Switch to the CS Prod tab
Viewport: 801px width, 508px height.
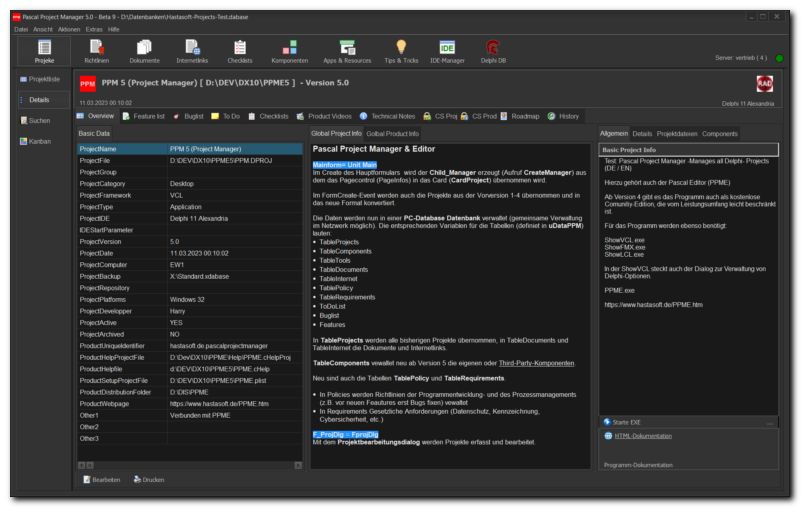point(478,117)
